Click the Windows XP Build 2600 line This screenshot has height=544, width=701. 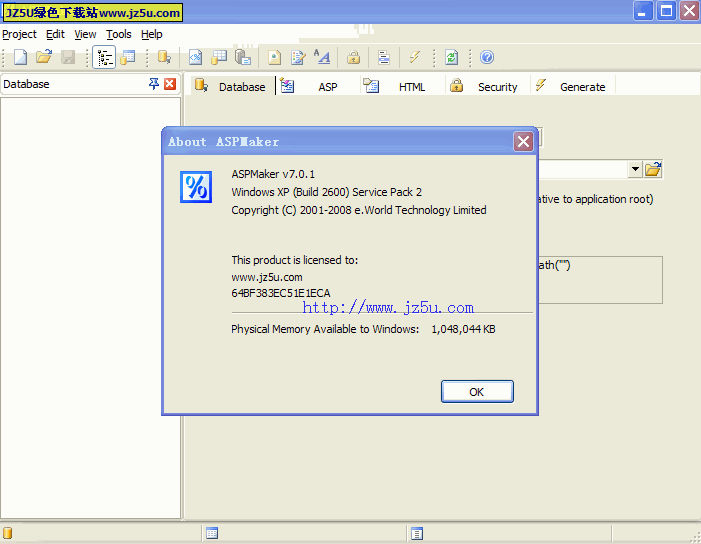326,192
